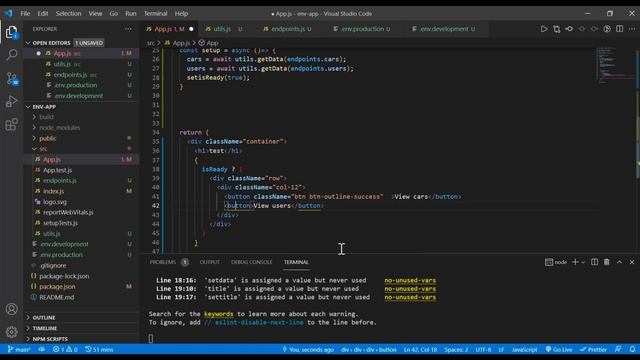Image resolution: width=640 pixels, height=360 pixels.
Task: Click the main branch indicator
Action: click(19, 349)
